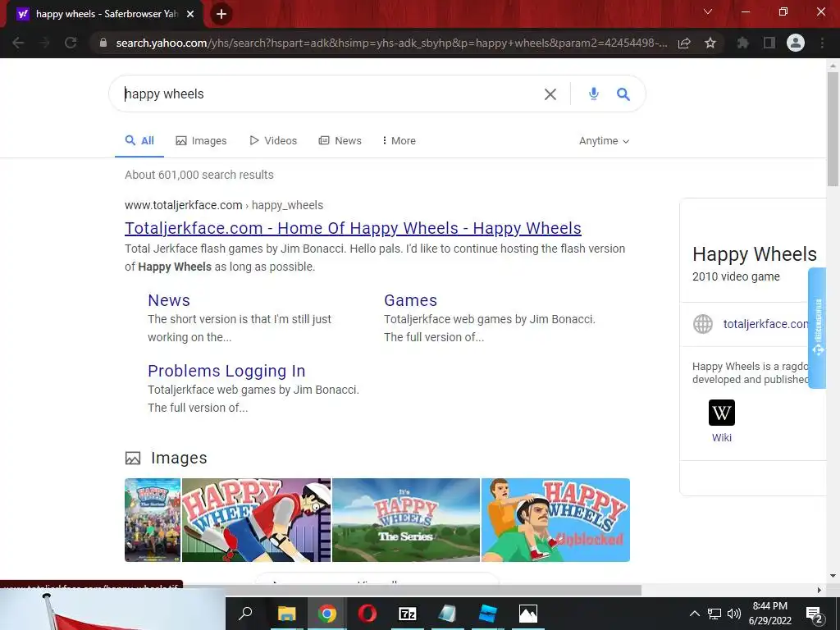Reload the page with the refresh icon
The height and width of the screenshot is (630, 840).
pos(71,43)
